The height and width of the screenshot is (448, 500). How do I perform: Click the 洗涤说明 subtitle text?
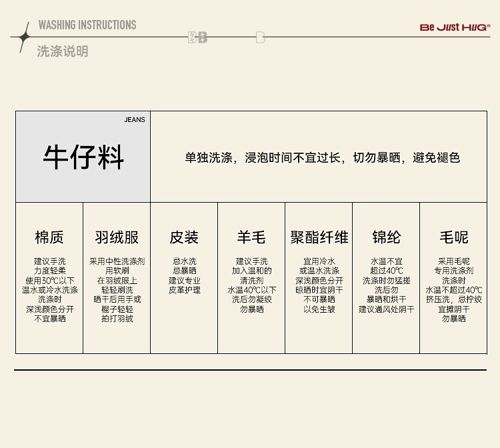[x=62, y=51]
